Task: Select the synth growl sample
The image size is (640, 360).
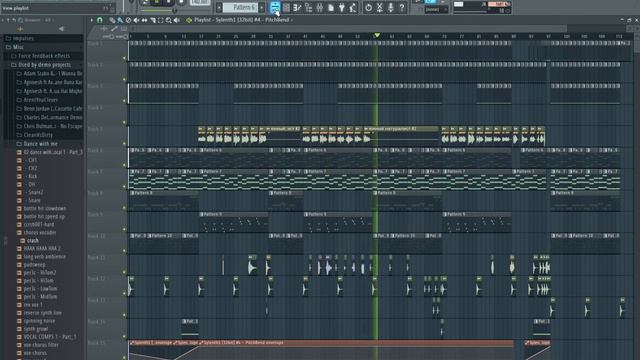Action: (36, 329)
